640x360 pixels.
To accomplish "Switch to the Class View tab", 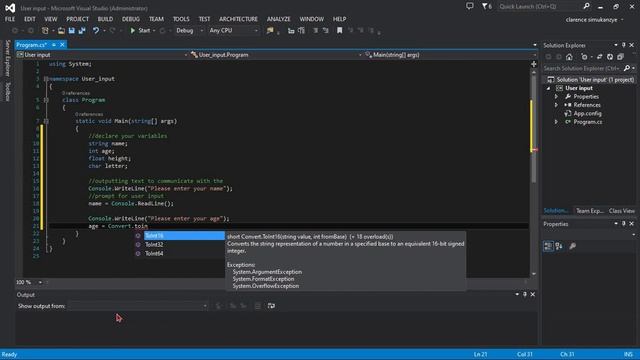I will (622, 211).
